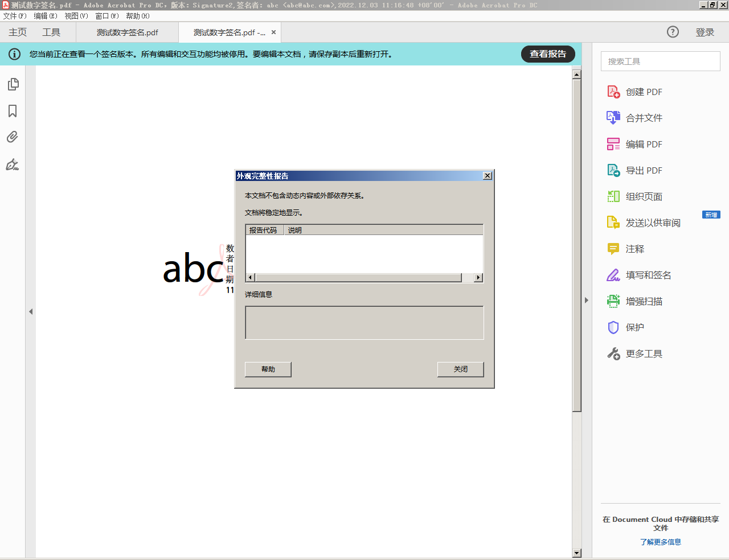Click in the 搜索工具 search field
The image size is (729, 560).
click(x=660, y=61)
